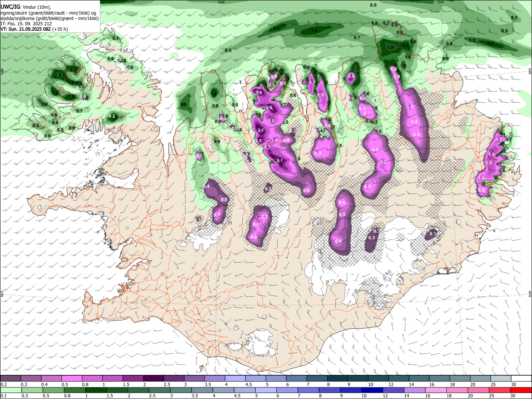Pick the crimson 25 swatch on rain scale

pyautogui.click(x=500, y=390)
